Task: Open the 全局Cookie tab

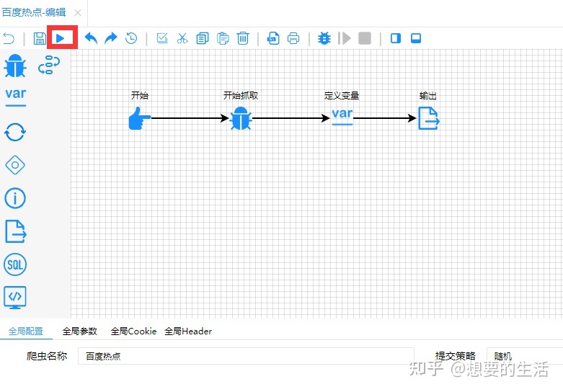Action: click(133, 331)
